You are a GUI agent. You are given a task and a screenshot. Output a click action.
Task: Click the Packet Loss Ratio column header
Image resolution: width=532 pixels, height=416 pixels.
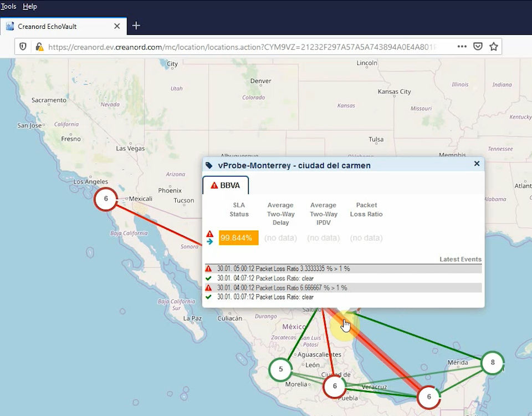coord(366,210)
